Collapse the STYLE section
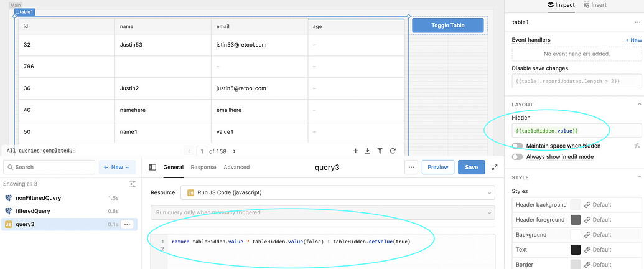This screenshot has height=269, width=644. pos(639,177)
